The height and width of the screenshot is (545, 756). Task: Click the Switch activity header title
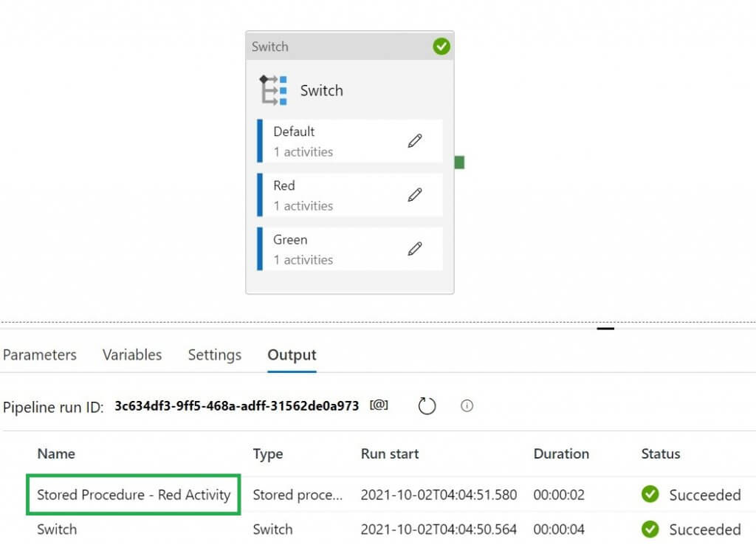(270, 47)
